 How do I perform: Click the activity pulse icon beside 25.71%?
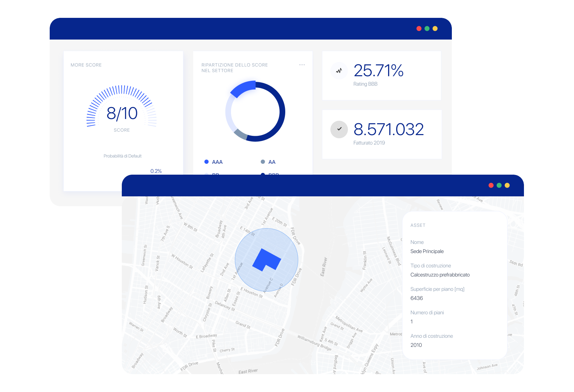[339, 71]
